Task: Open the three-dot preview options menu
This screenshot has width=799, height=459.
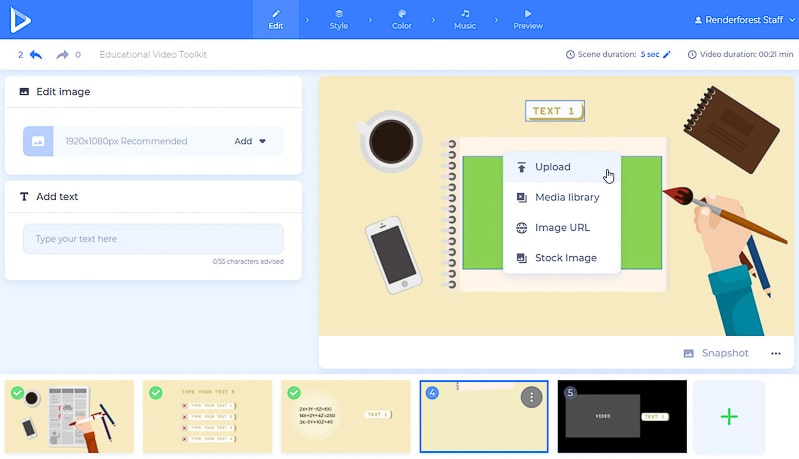Action: coord(776,353)
